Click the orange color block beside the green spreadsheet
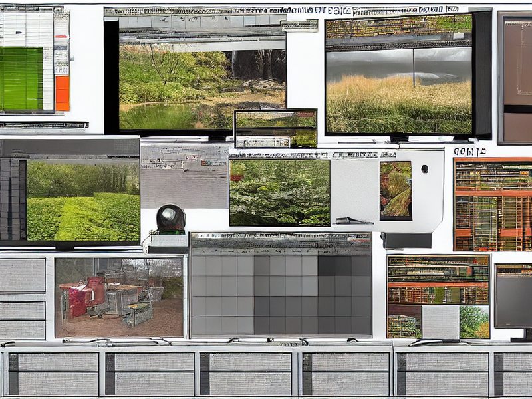Viewport: 532px width, 399px height. click(63, 93)
